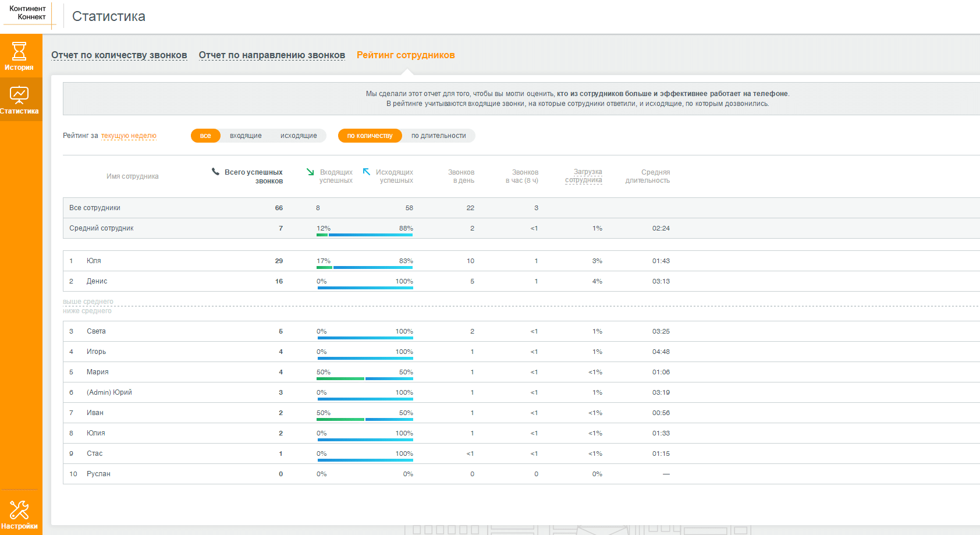Viewport: 980px width, 535px height.
Task: Click employee name Юля
Action: click(94, 261)
